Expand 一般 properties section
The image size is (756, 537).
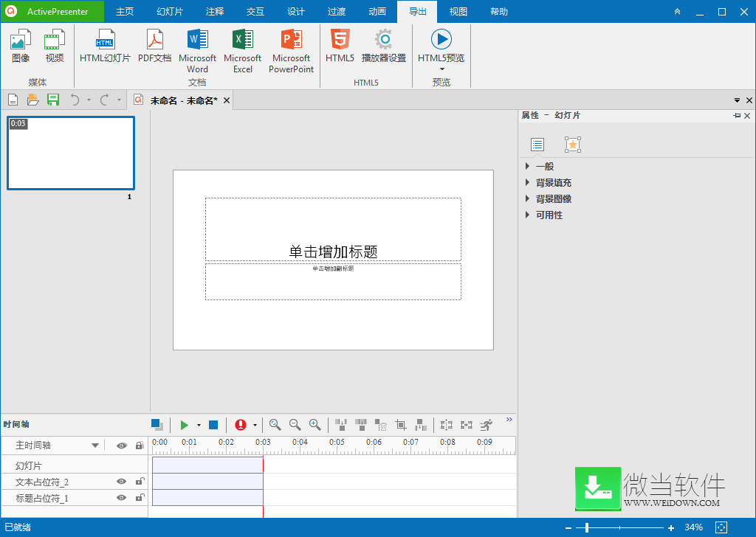[527, 166]
